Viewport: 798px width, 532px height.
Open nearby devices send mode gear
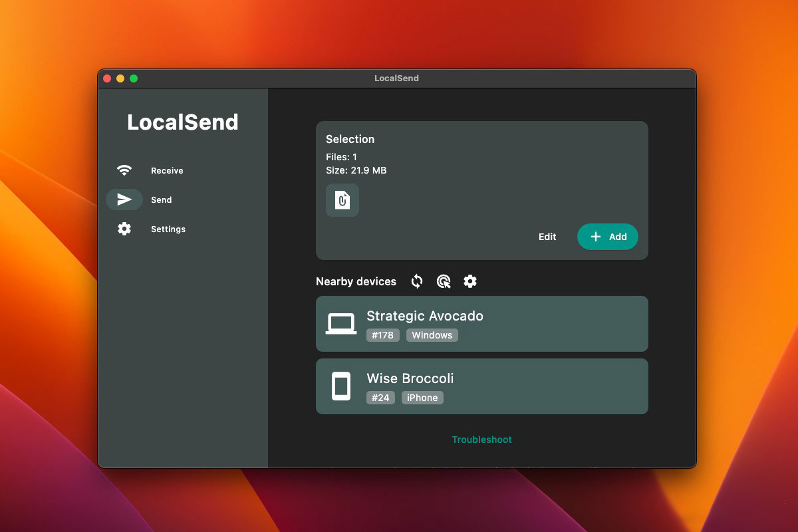[470, 281]
